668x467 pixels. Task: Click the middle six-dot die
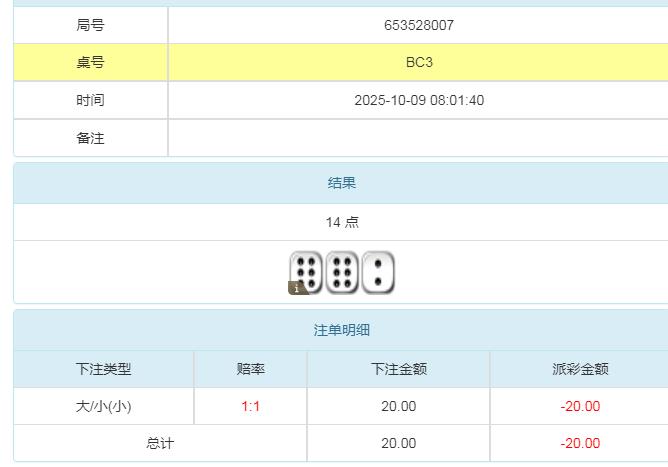(342, 272)
